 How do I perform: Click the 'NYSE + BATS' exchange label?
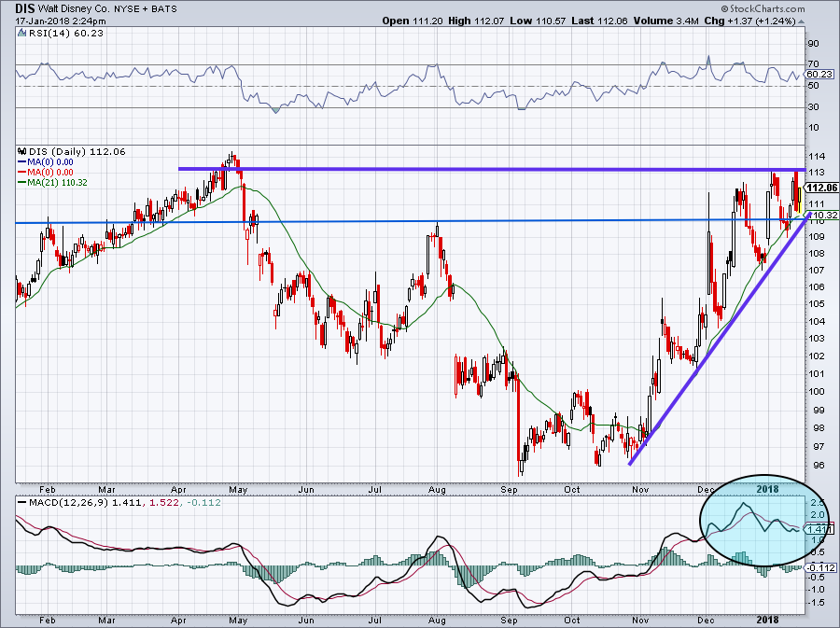(x=146, y=9)
